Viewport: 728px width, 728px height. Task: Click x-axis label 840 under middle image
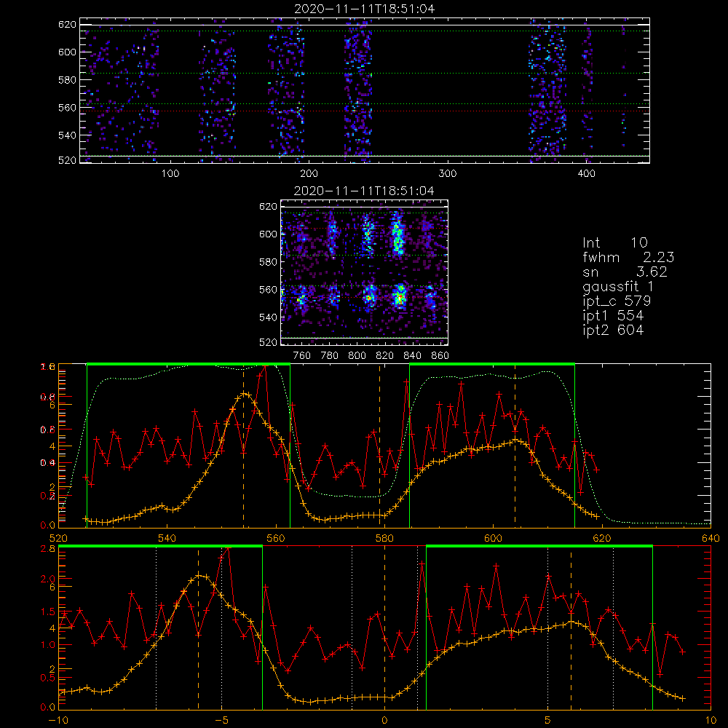click(x=412, y=356)
